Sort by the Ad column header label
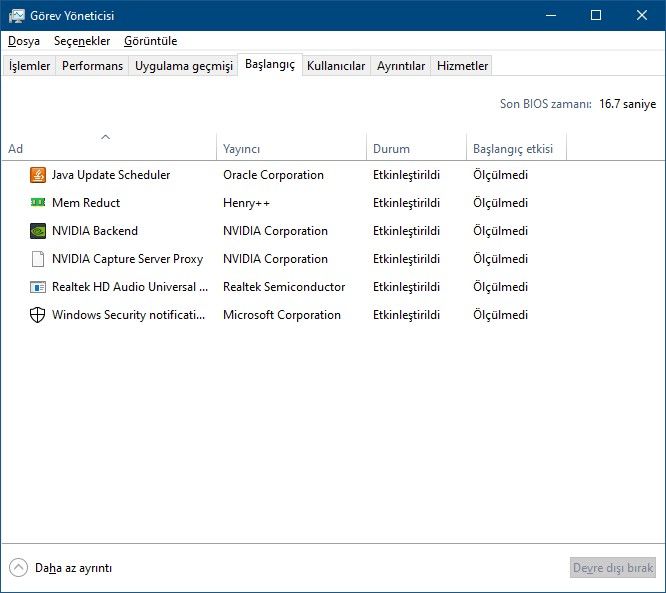This screenshot has width=666, height=593. coord(15,149)
